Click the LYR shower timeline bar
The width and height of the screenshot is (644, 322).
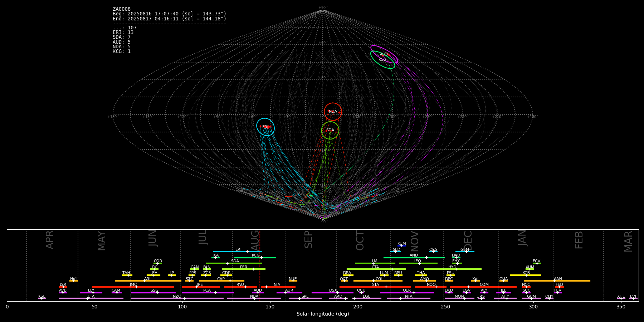63,287
